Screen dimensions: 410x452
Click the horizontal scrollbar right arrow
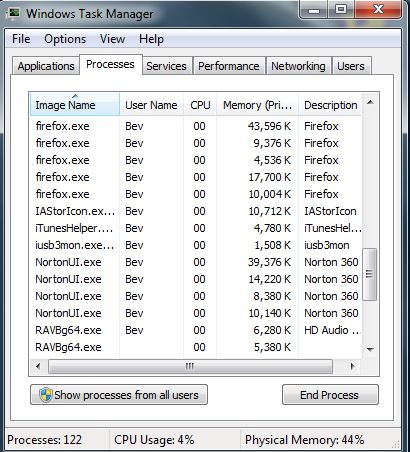[x=352, y=367]
